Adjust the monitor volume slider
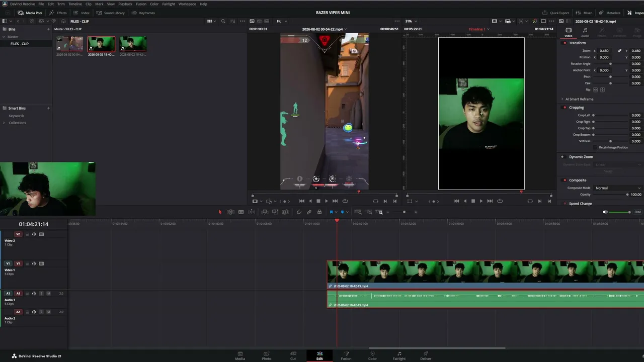The image size is (644, 362). [x=620, y=212]
